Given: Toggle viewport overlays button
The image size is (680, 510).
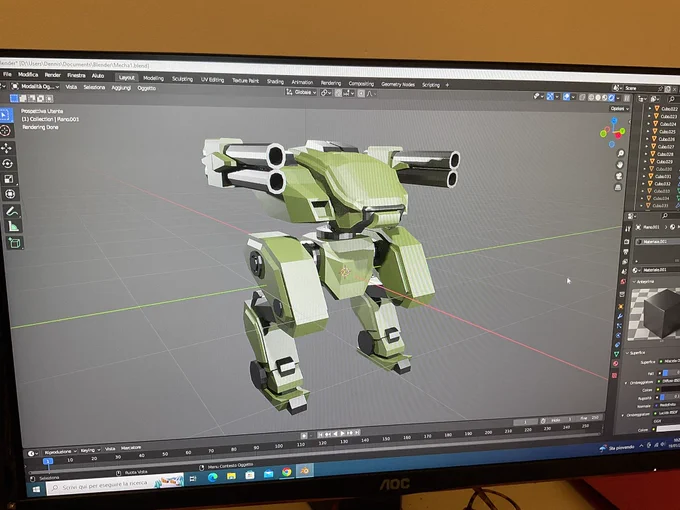Looking at the screenshot, I should (566, 97).
